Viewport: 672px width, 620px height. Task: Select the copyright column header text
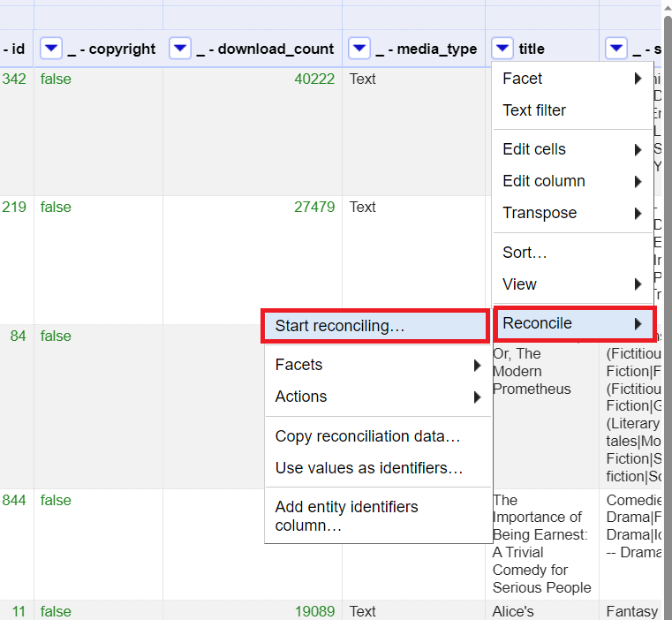point(111,49)
